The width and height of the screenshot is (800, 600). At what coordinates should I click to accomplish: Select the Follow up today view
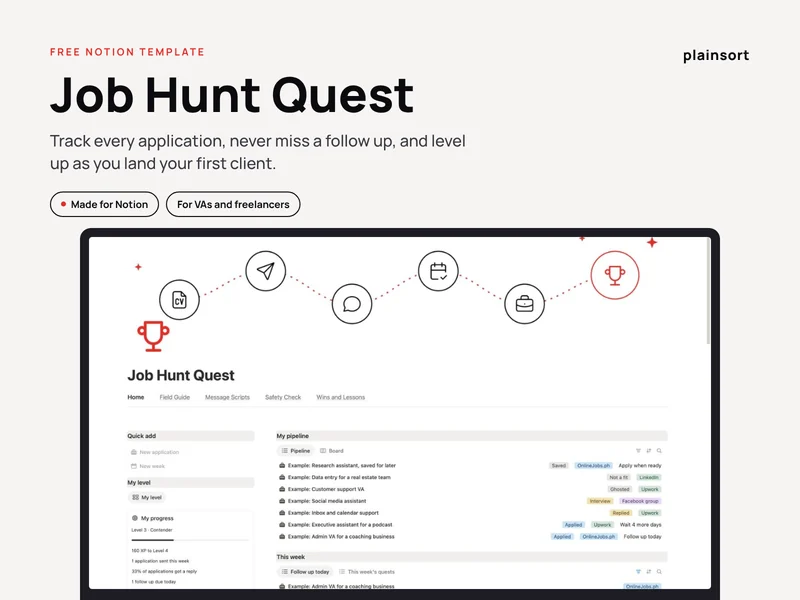tap(305, 572)
